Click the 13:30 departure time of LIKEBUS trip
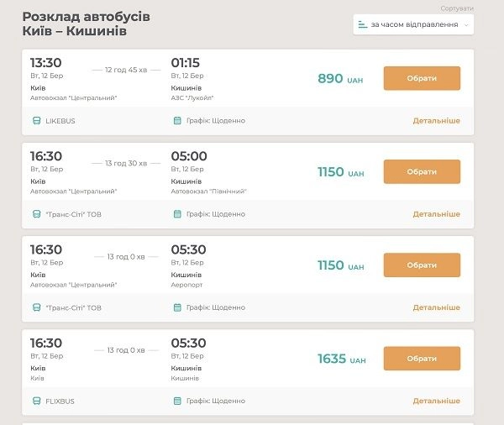Screen dimensions: 504x425 tap(46, 63)
